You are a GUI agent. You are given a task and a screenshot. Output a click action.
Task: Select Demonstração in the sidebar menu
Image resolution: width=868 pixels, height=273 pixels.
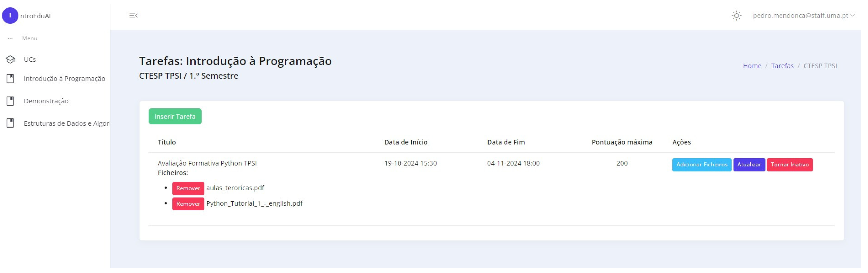(x=46, y=101)
